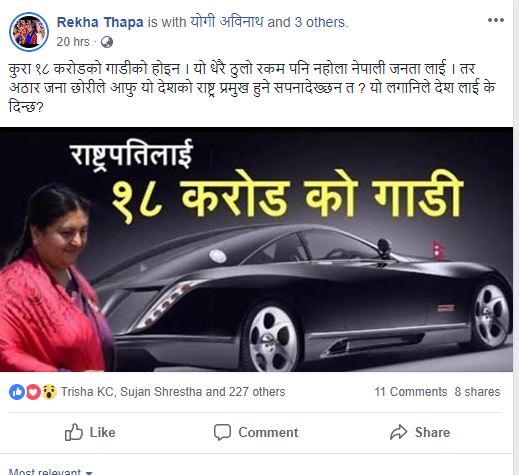Click the speech bubble Comment icon
Image resolution: width=519 pixels, height=475 pixels.
222,432
